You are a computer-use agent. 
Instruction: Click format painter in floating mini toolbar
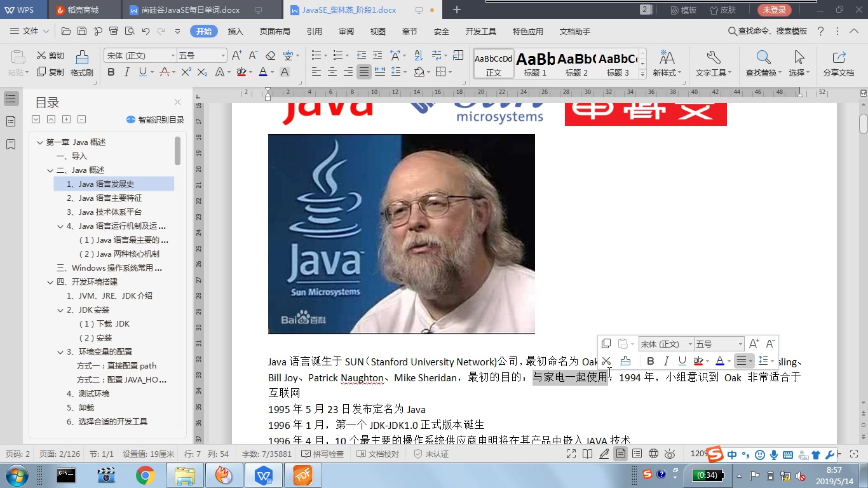point(625,361)
